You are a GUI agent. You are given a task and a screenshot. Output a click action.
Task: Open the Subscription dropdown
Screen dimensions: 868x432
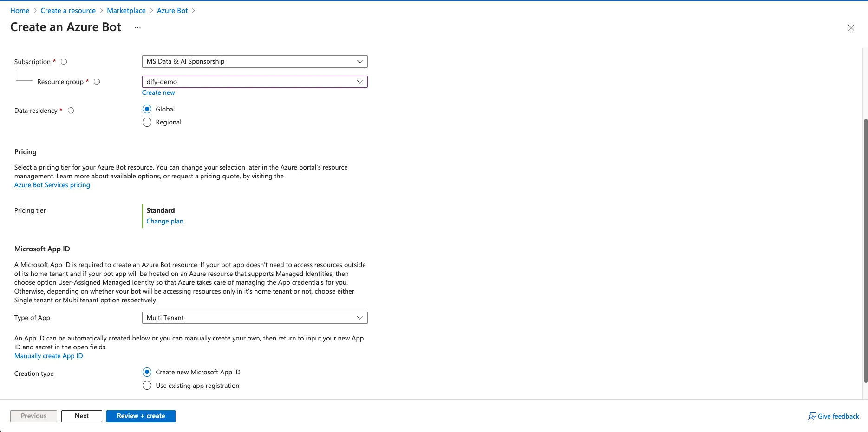pyautogui.click(x=255, y=61)
